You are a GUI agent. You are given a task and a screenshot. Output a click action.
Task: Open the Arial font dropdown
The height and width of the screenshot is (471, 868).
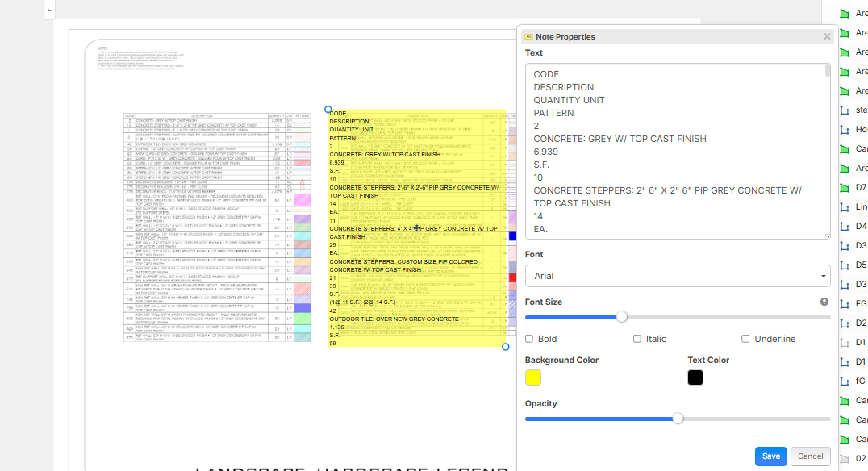point(677,276)
